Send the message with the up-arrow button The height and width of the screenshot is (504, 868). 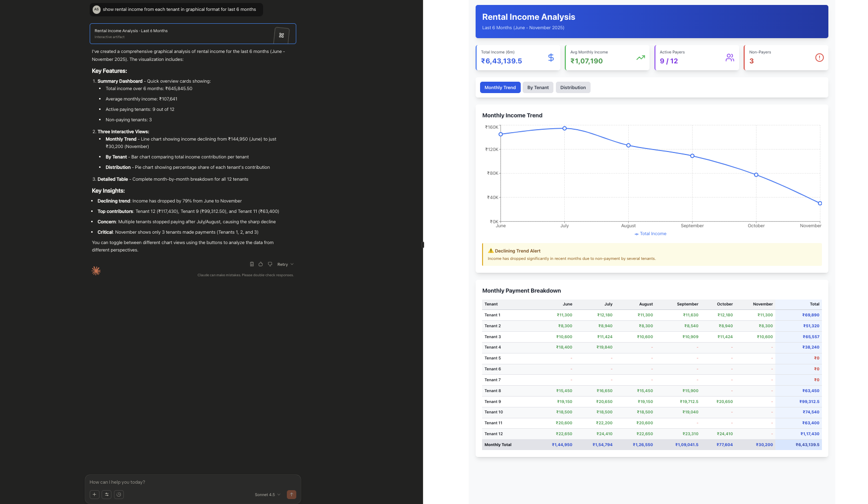(x=291, y=494)
